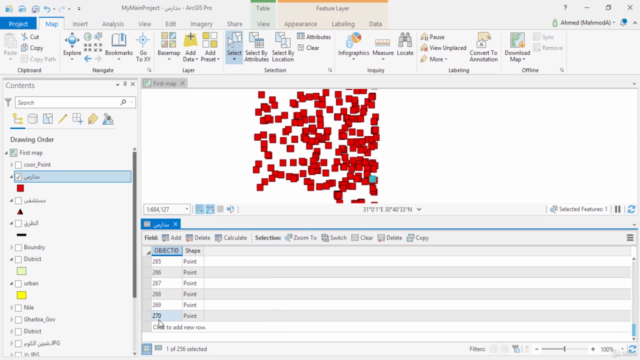Open the attribute table menu icon

click(630, 238)
